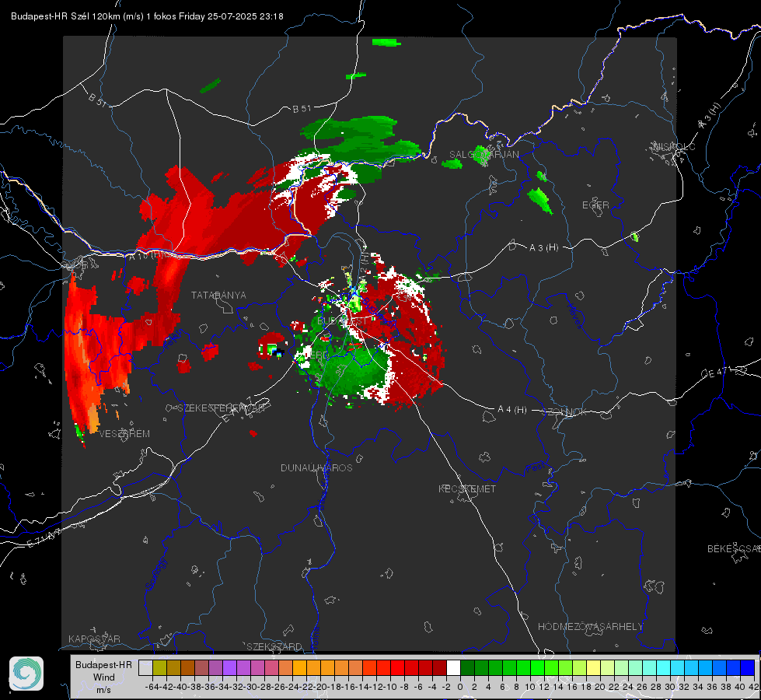Select the pale yellow swatch above label 18

click(x=594, y=667)
